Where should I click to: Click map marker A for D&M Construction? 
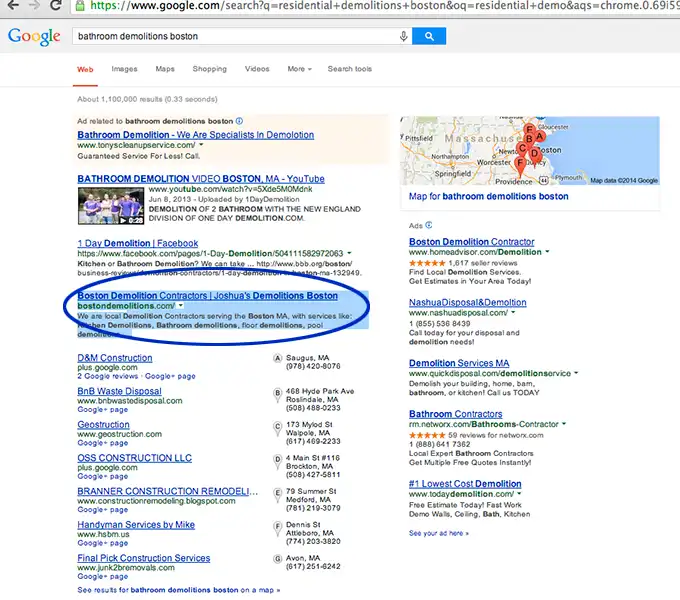coord(277,359)
